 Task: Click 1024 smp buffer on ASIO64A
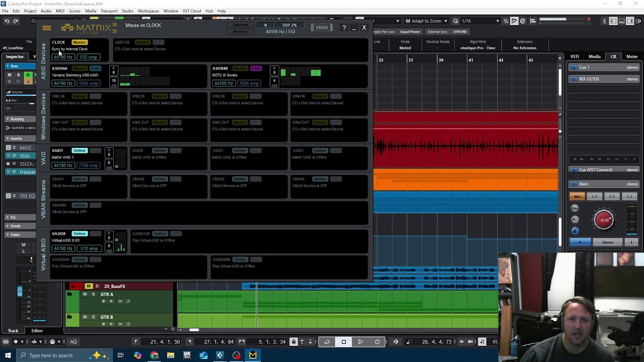tap(89, 83)
